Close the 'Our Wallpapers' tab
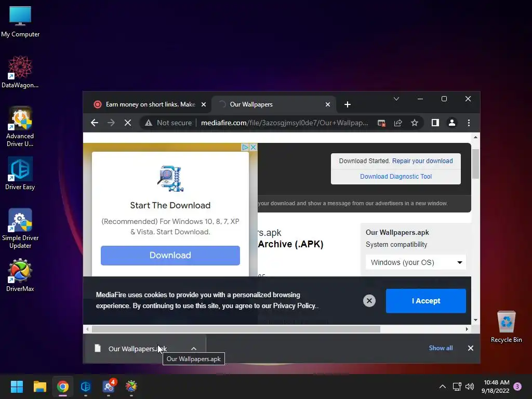The height and width of the screenshot is (399, 532). pyautogui.click(x=328, y=104)
